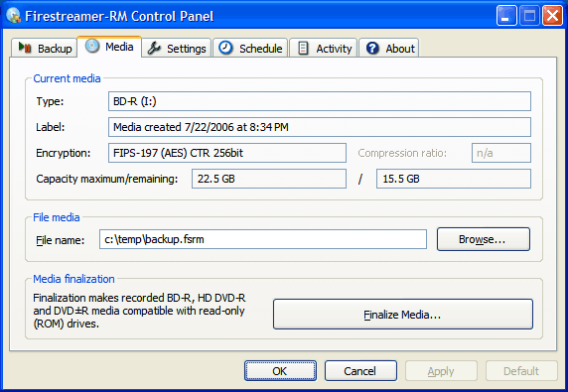Click the Firestreamer title bar app icon

point(13,15)
